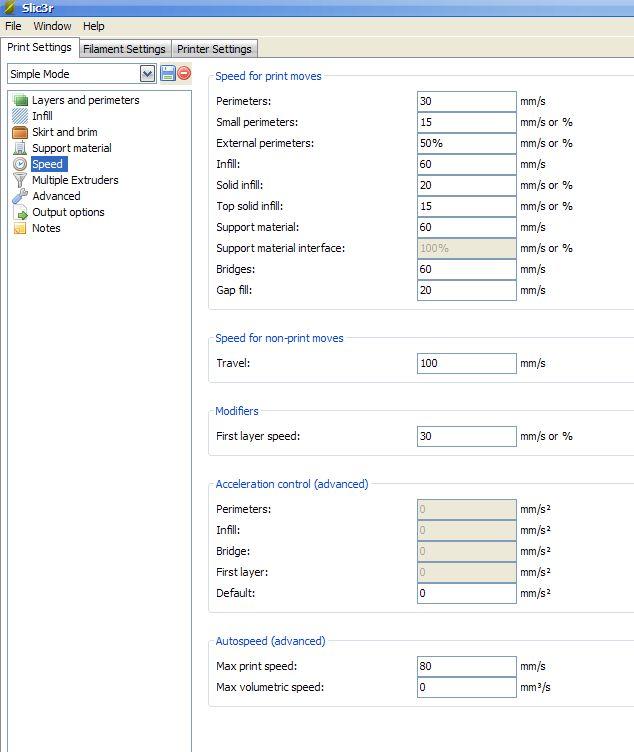This screenshot has width=634, height=752.
Task: Delete preset using the red minus icon
Action: click(184, 73)
